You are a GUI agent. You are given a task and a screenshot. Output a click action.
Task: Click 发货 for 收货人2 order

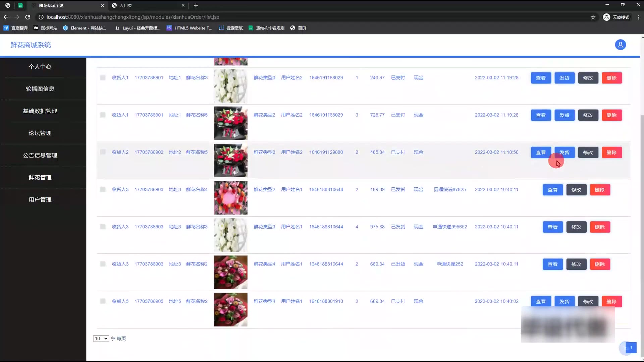pyautogui.click(x=564, y=153)
